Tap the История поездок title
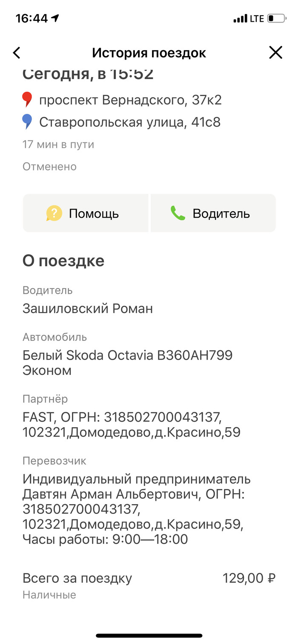Viewport: 298px width, 644px height. pyautogui.click(x=149, y=53)
